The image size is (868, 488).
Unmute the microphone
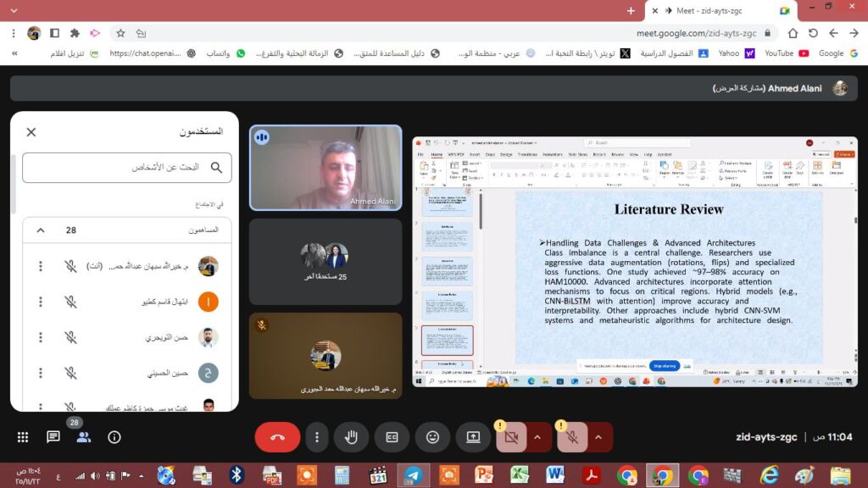pos(572,437)
